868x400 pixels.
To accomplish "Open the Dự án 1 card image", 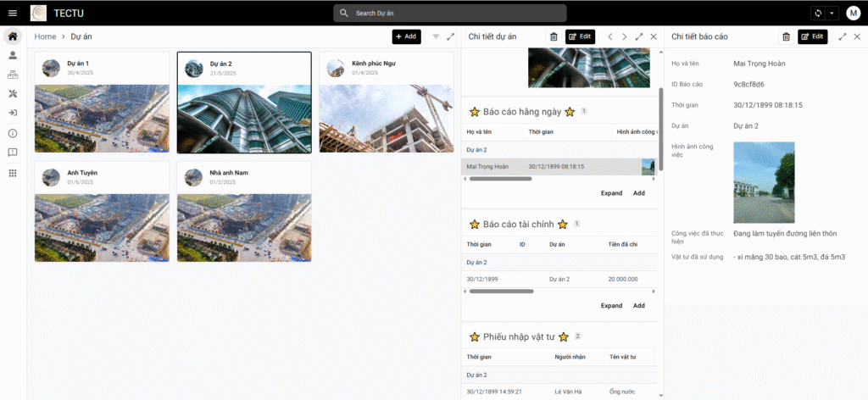I will tap(102, 119).
